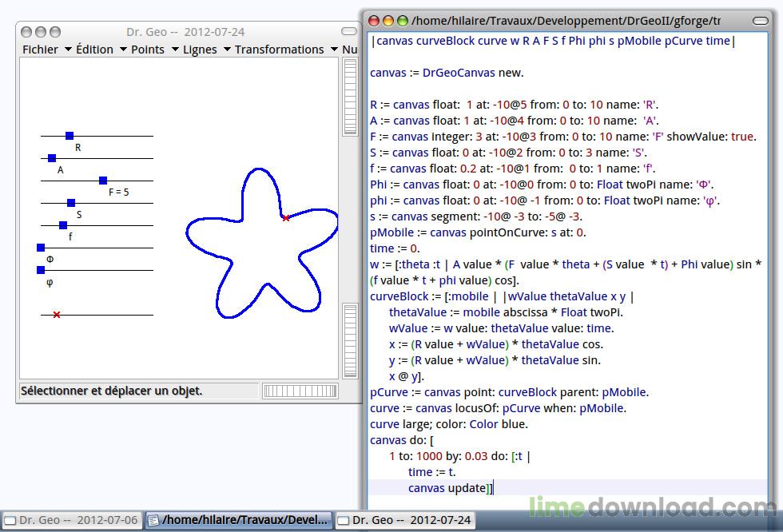The height and width of the screenshot is (532, 783).
Task: Place cursor at end of 'canvas update]]'
Action: pos(493,488)
